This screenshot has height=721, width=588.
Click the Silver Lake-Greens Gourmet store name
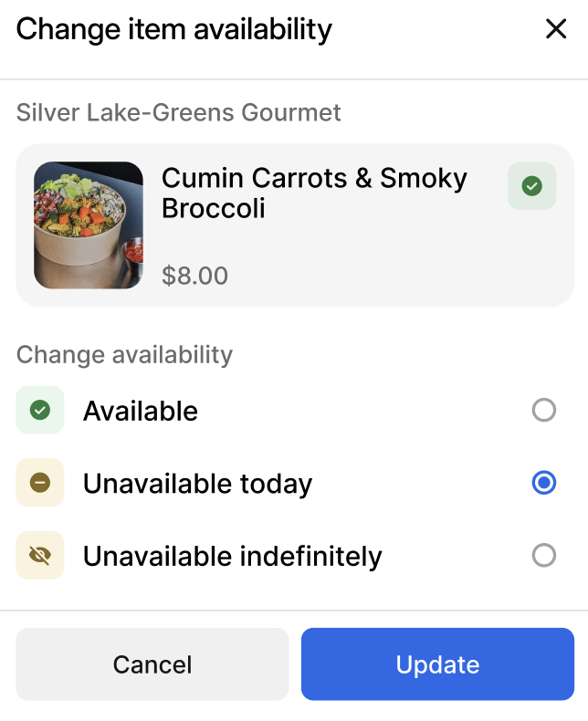(179, 113)
